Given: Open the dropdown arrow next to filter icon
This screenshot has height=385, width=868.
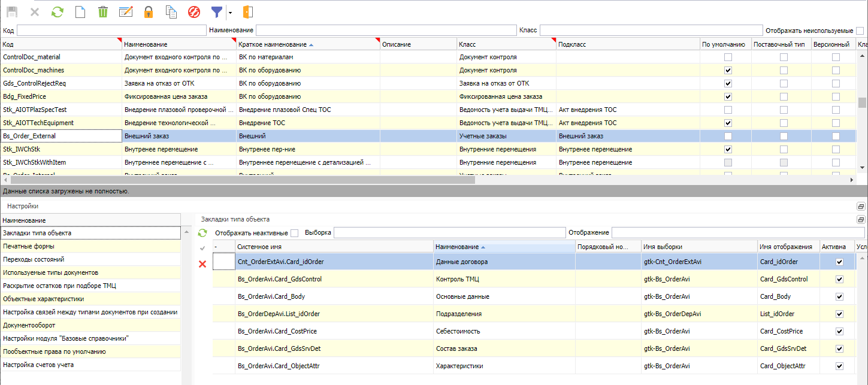Looking at the screenshot, I should pyautogui.click(x=229, y=12).
